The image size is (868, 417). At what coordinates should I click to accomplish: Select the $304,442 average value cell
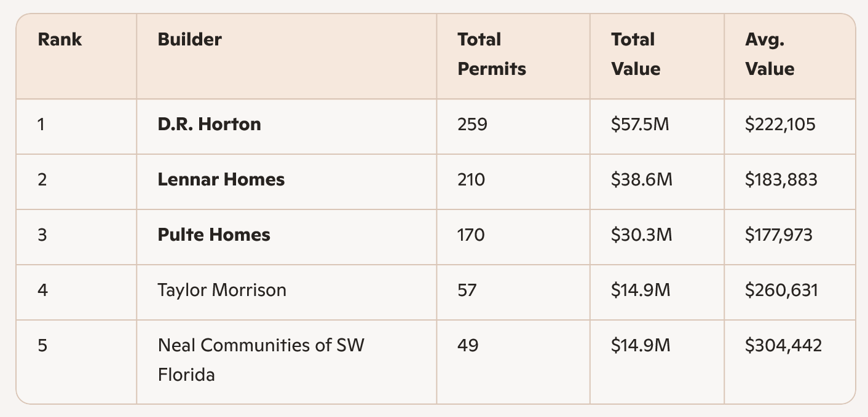click(783, 345)
